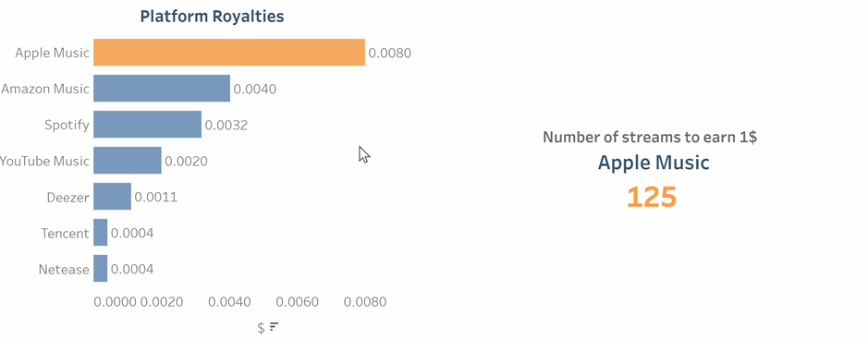Screen dimensions: 868x339
Task: Click the Deezer bar
Action: click(113, 197)
